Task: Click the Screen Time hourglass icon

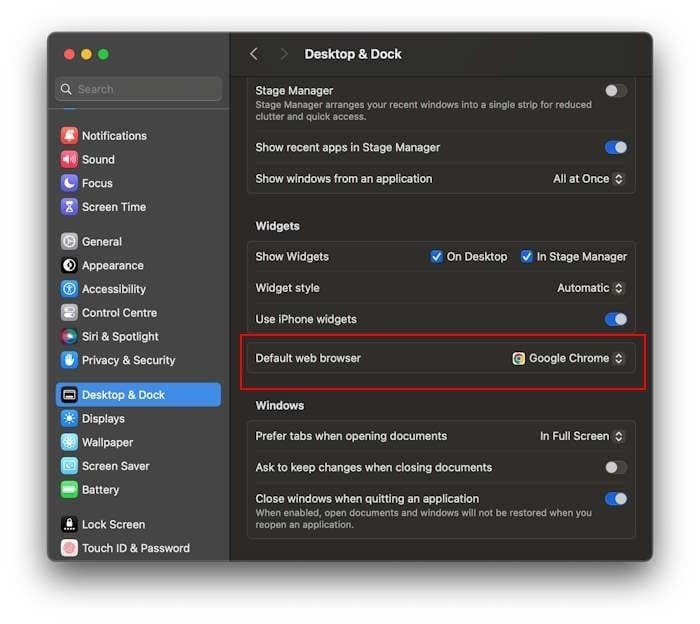Action: coord(69,207)
